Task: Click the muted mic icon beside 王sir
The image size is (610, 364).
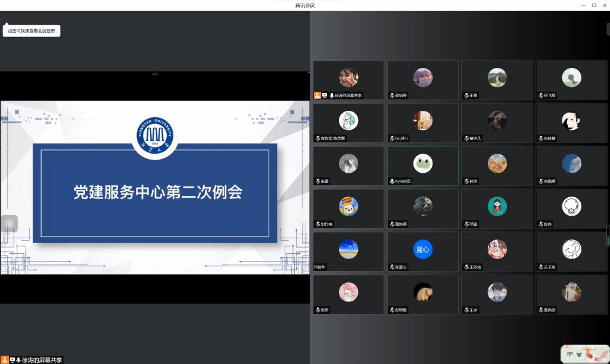Action: (466, 310)
